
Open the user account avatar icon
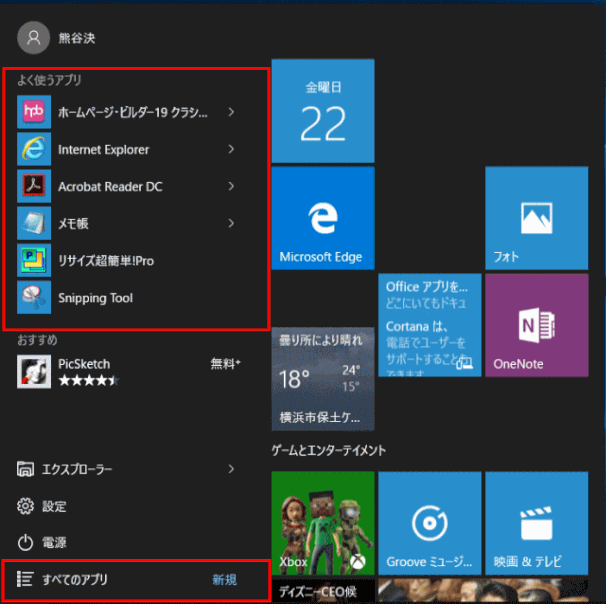click(34, 38)
